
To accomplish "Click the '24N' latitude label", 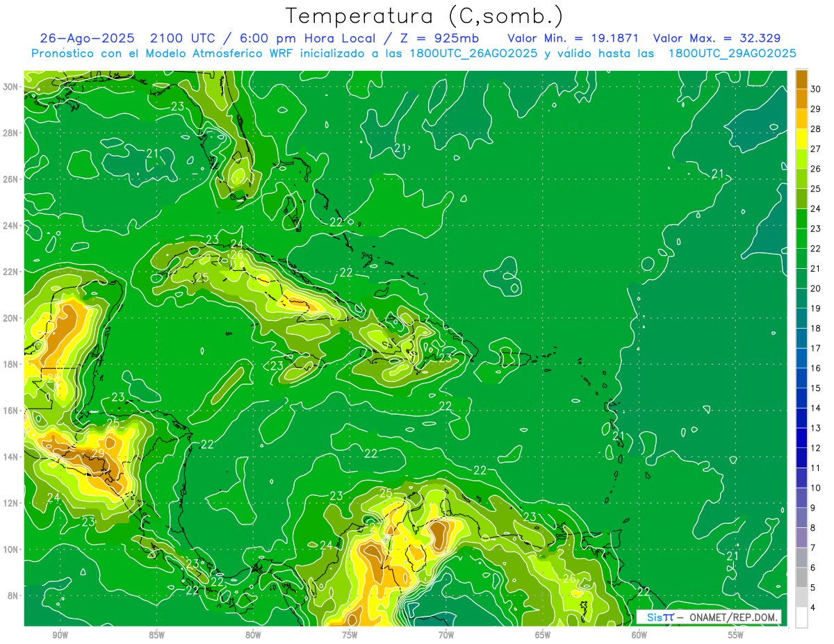I will 10,225.
